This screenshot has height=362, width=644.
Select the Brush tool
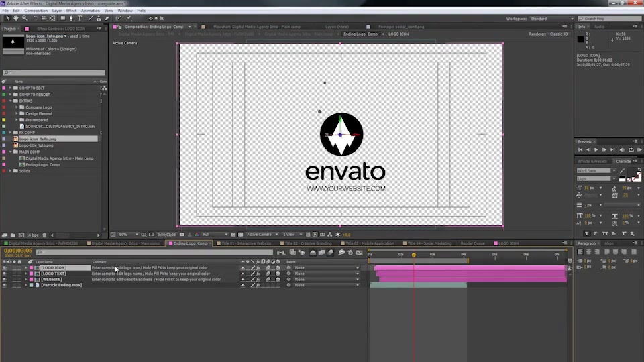(x=91, y=19)
